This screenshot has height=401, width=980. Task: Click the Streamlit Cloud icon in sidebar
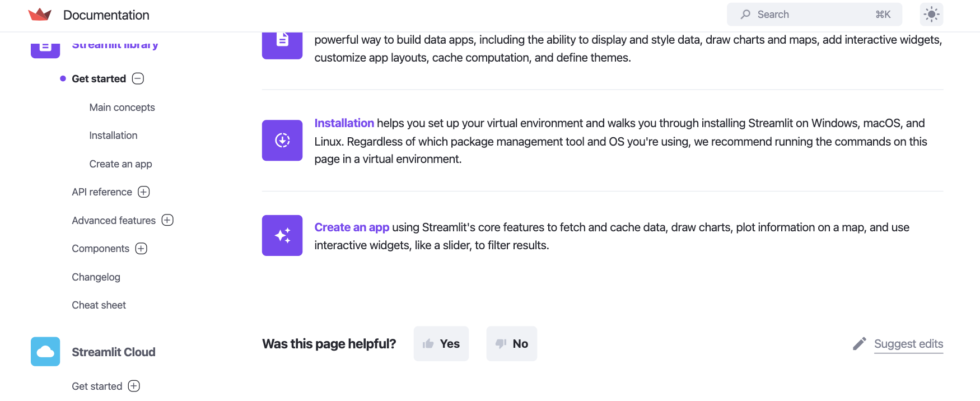click(x=45, y=352)
